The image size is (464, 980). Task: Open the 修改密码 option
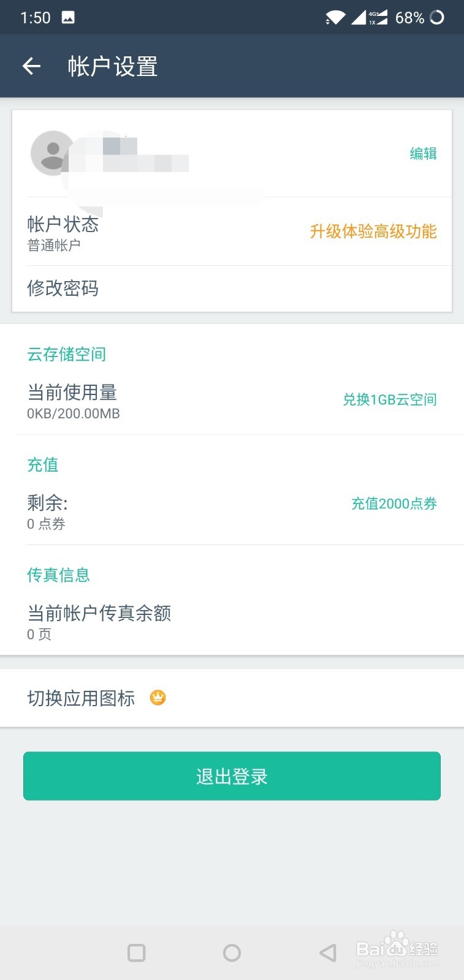coord(63,288)
